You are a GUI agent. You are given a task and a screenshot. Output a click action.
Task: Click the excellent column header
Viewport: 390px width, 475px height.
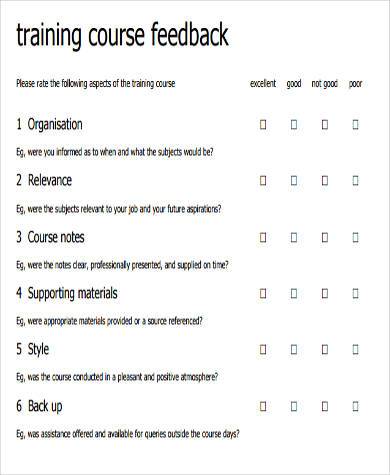coord(263,83)
